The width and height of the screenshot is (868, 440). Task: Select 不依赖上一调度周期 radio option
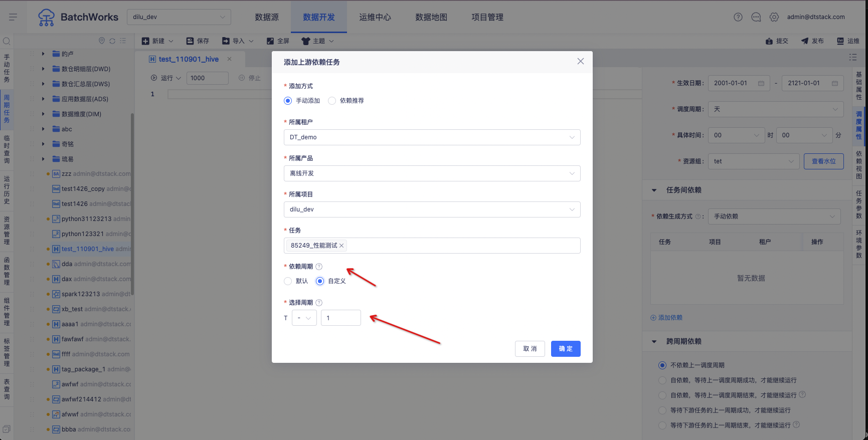tap(662, 365)
